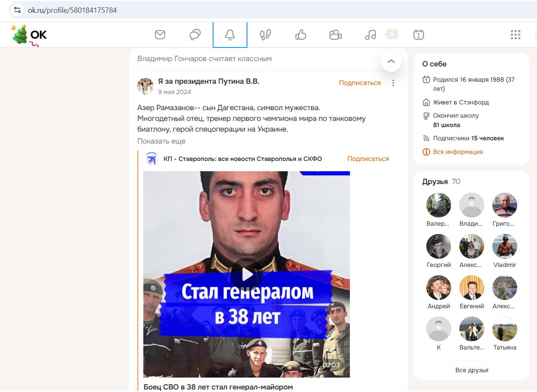
Task: Go to the OK home logo
Action: point(30,35)
